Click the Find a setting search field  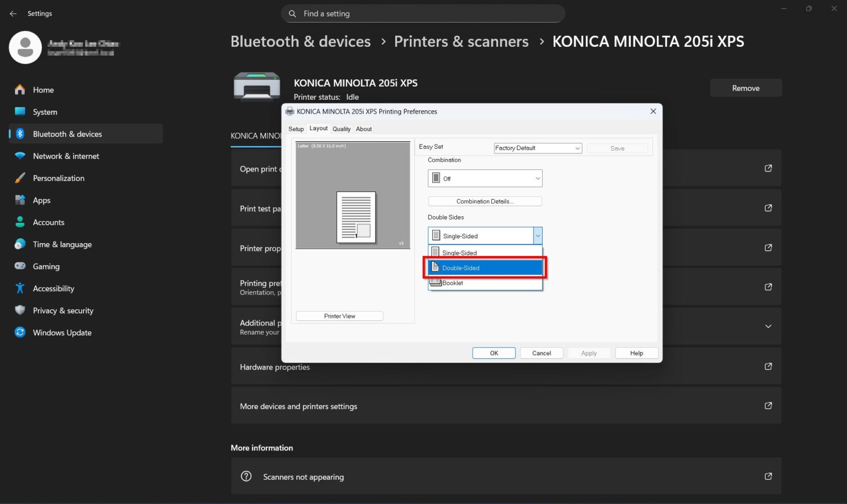[423, 13]
